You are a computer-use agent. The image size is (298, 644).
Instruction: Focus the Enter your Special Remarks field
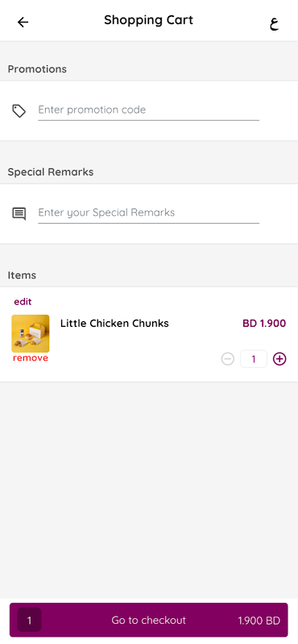coord(148,213)
